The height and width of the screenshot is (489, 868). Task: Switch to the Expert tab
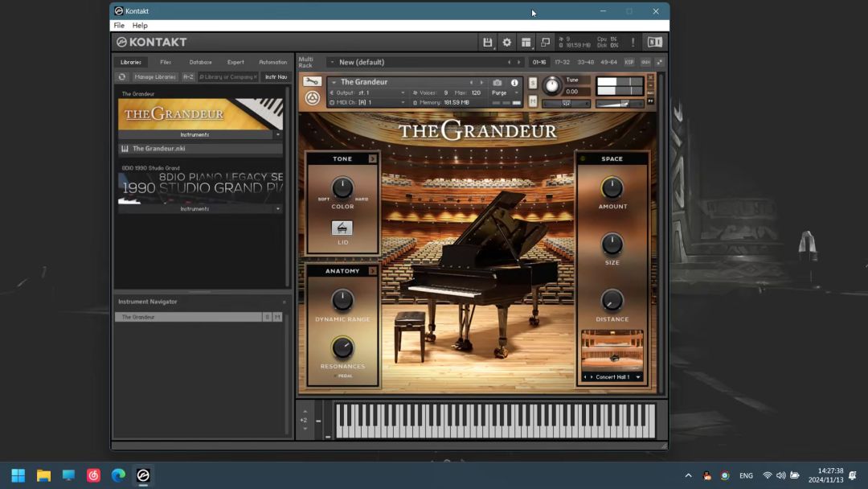coord(235,62)
